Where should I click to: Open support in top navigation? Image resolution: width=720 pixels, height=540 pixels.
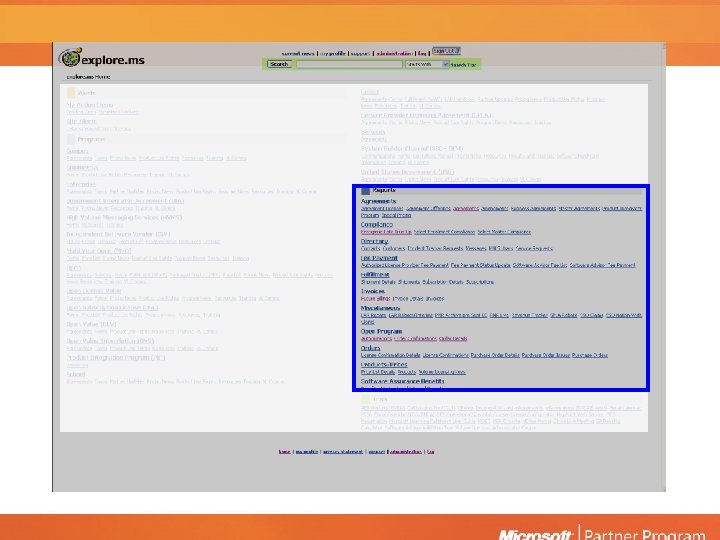[x=360, y=54]
